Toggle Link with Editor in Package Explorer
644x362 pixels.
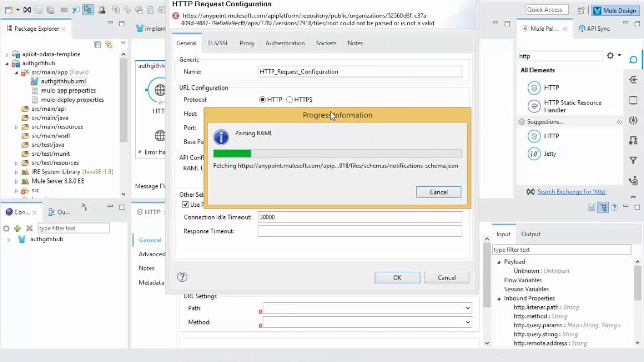pyautogui.click(x=109, y=45)
